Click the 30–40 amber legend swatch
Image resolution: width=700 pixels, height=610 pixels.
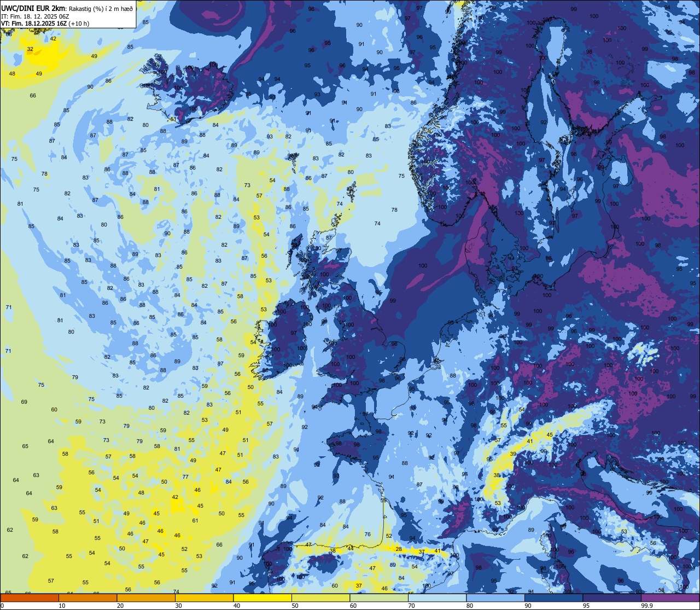tap(204, 597)
